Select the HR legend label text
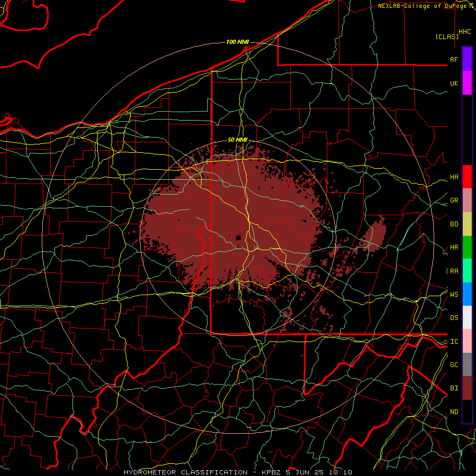The image size is (476, 476). 454,248
